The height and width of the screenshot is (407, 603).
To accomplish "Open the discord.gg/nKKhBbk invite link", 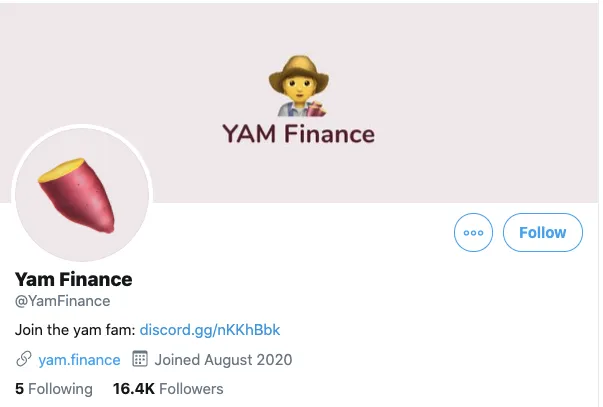I will coord(210,330).
